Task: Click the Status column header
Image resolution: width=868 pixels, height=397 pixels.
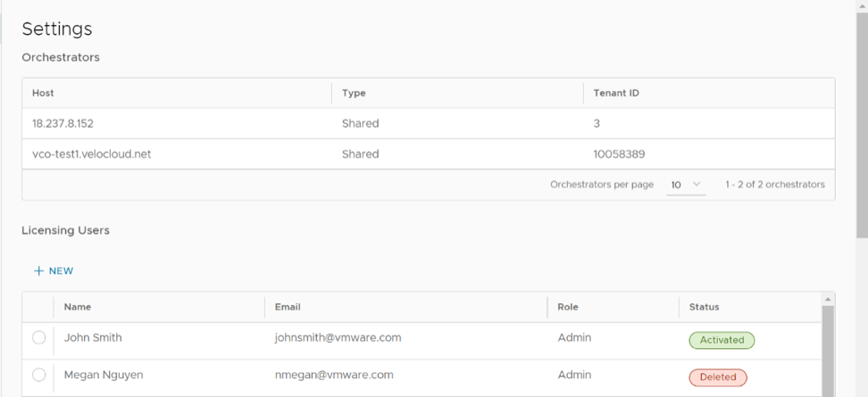Action: tap(704, 307)
